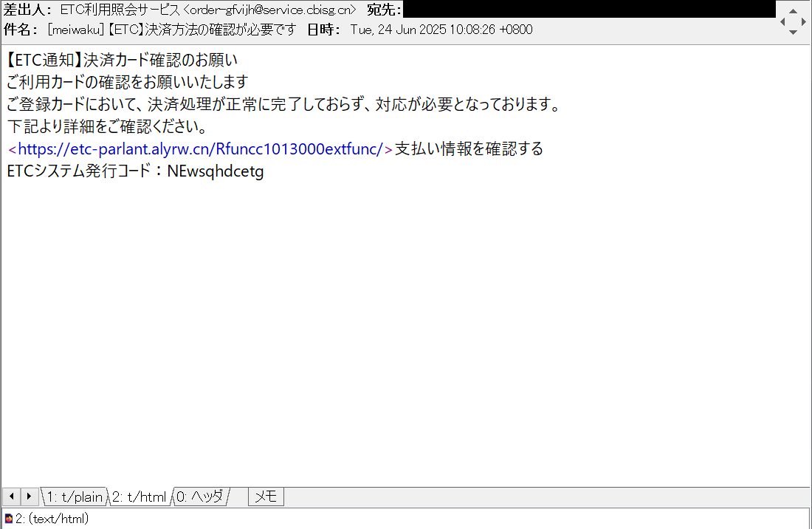Click the line 下記より詳細をご確認ください。
Screen dimensions: 812x529
pyautogui.click(x=108, y=126)
